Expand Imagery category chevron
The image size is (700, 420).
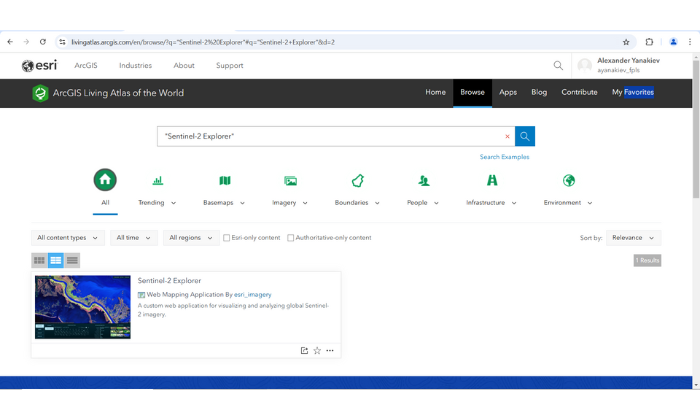pyautogui.click(x=305, y=203)
